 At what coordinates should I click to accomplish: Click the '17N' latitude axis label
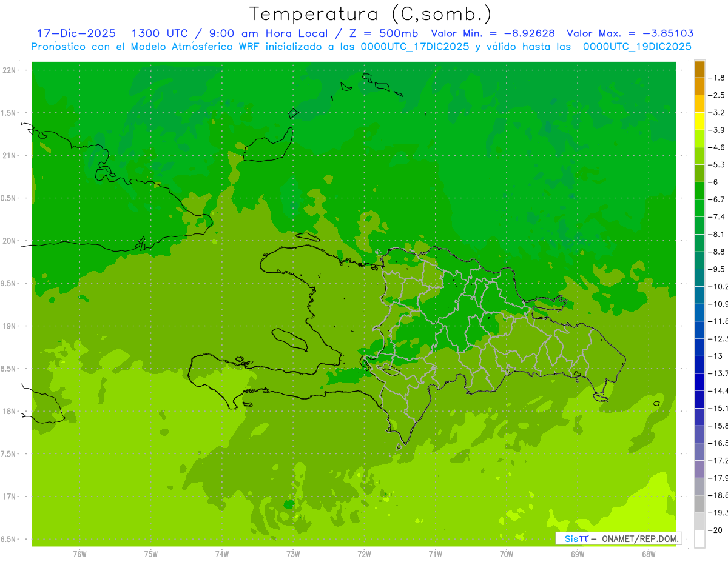click(10, 497)
